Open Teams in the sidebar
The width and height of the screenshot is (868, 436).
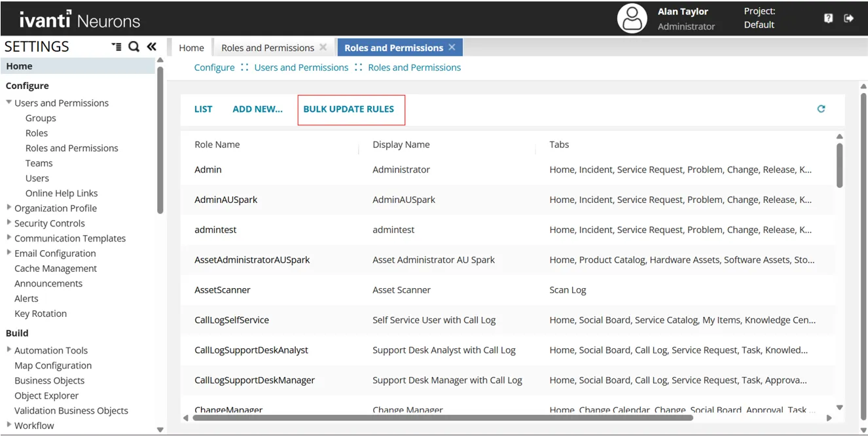point(39,163)
